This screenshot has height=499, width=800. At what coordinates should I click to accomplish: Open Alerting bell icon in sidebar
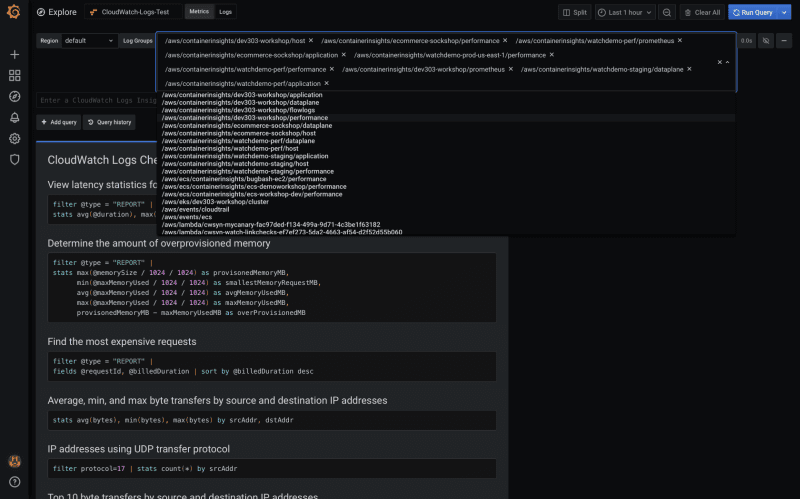(14, 117)
